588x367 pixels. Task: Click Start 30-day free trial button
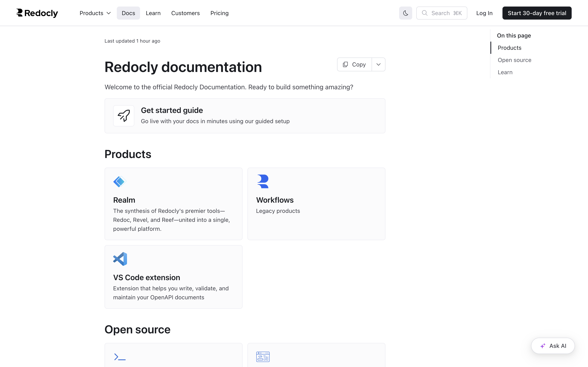tap(537, 13)
